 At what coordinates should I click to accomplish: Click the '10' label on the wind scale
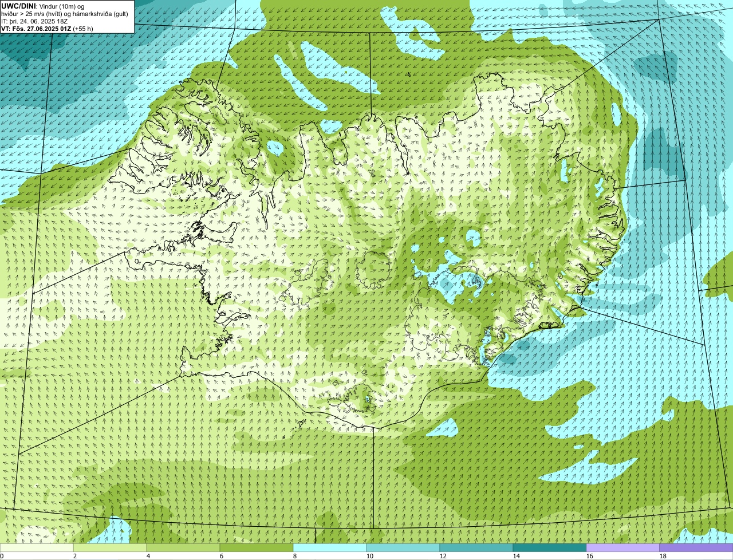point(370,556)
